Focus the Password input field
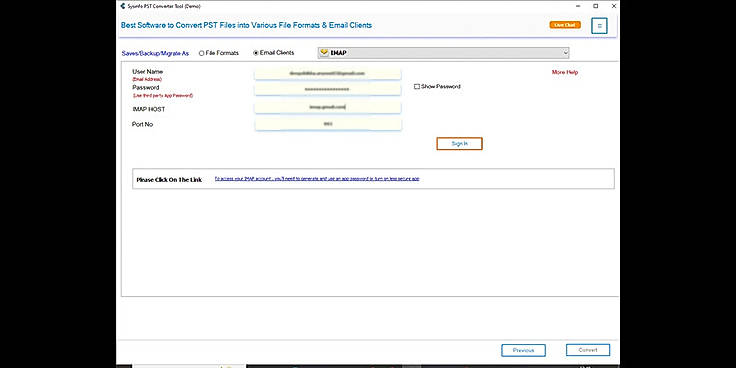 328,89
